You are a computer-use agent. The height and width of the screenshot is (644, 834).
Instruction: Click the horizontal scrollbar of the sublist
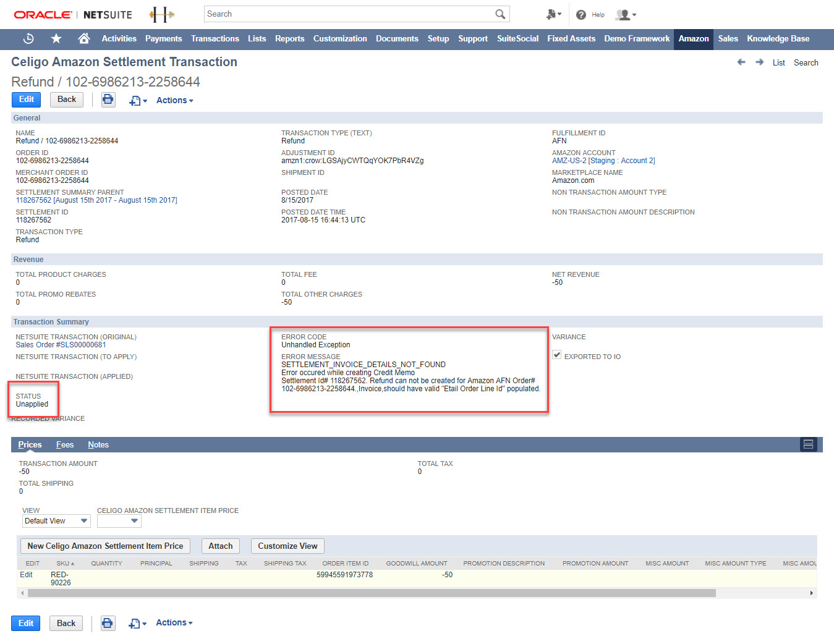(x=372, y=593)
